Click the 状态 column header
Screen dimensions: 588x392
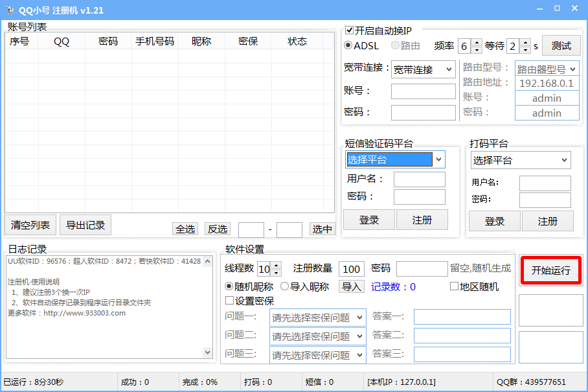[297, 41]
